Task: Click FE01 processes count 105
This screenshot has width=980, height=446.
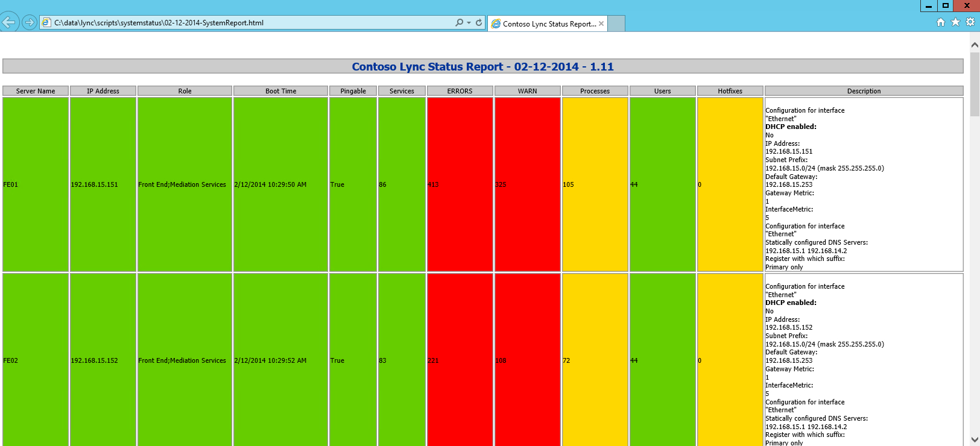Action: tap(568, 184)
